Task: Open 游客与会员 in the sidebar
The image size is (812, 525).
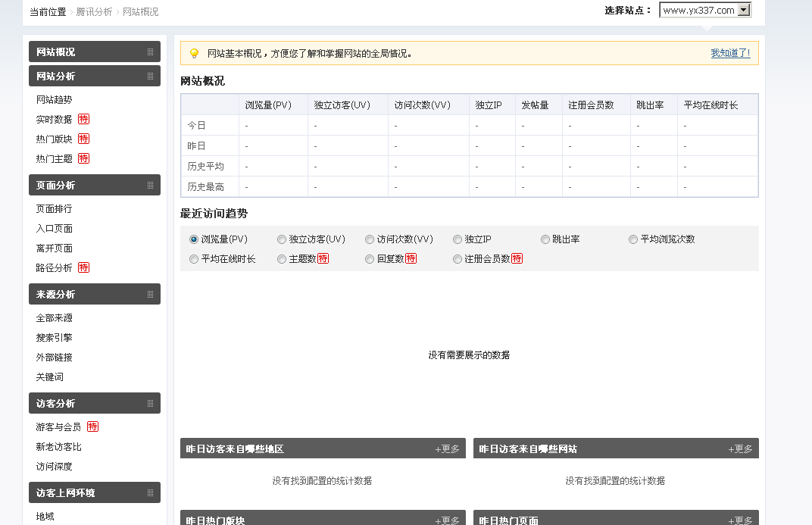Action: (58, 427)
